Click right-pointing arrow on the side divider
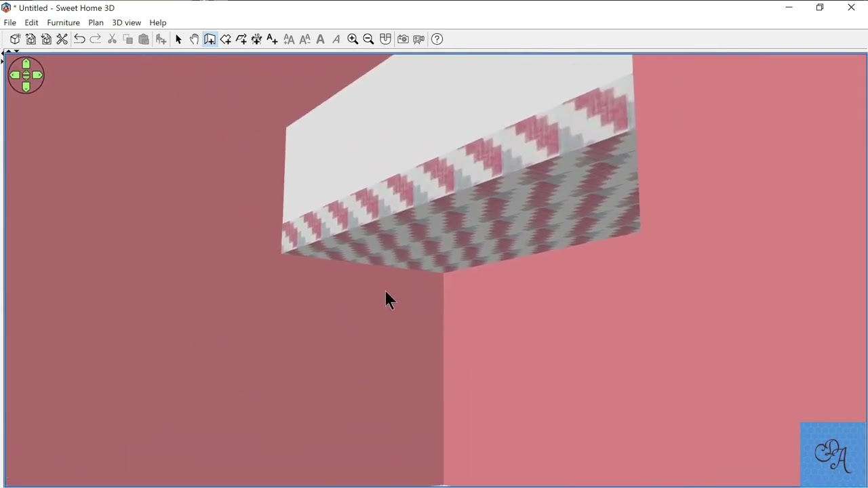Image resolution: width=868 pixels, height=488 pixels. click(x=2, y=61)
